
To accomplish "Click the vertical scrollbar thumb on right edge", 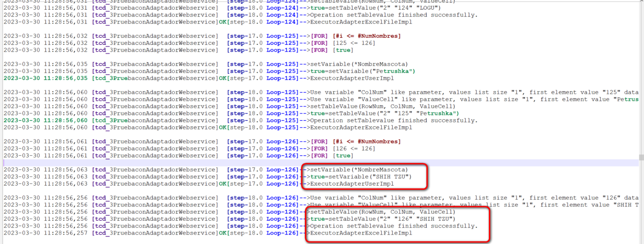I will [x=641, y=158].
